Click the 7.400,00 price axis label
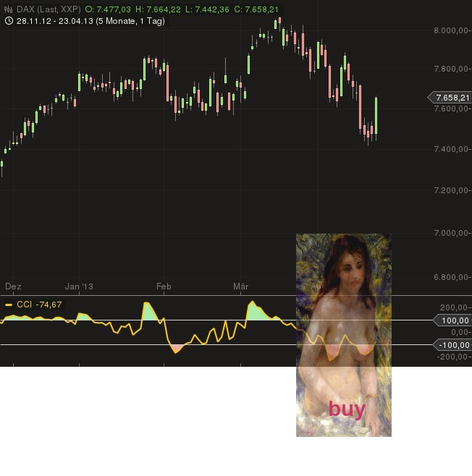Screen dimensions: 472x476 [450, 149]
